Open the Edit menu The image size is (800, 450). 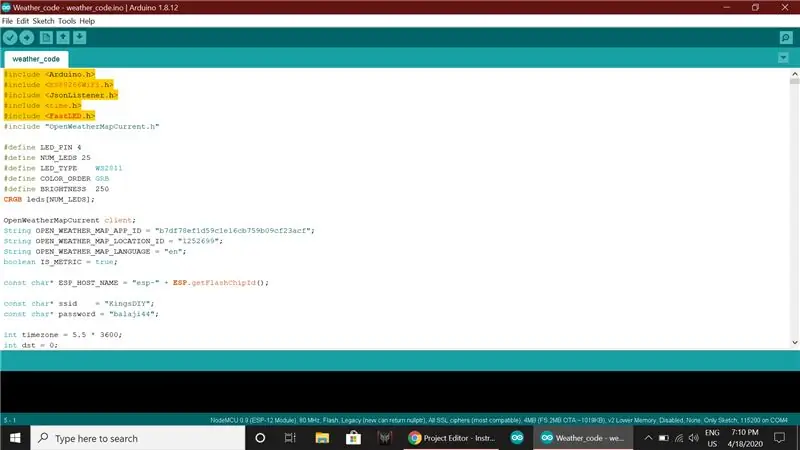click(22, 21)
